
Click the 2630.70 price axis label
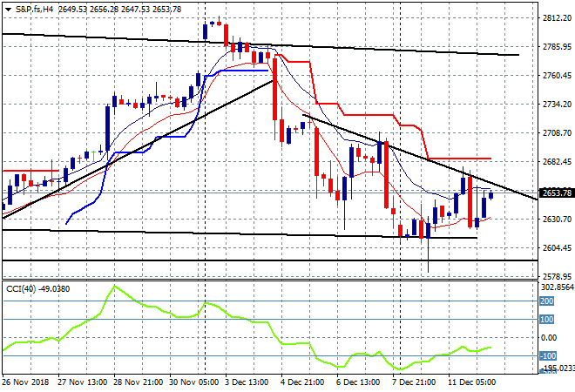click(x=557, y=219)
